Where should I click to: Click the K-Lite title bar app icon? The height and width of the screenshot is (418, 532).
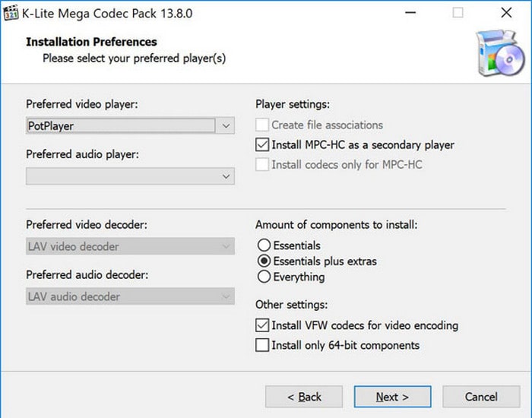click(x=11, y=13)
